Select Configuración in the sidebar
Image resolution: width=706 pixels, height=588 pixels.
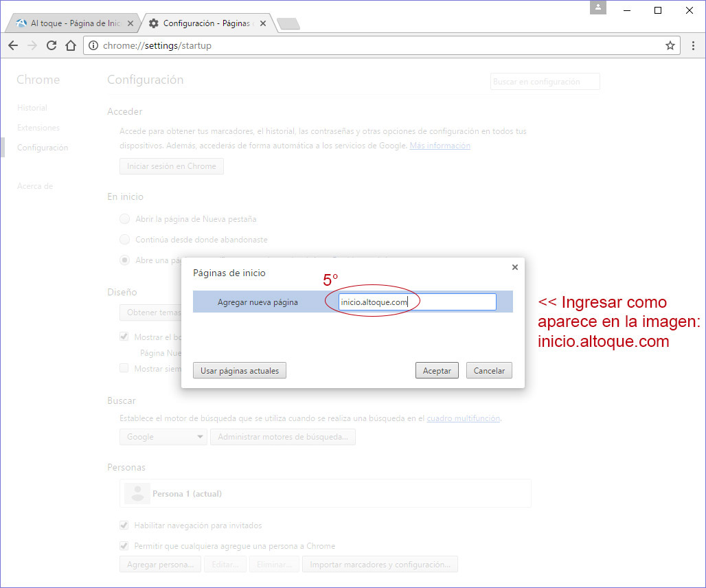click(43, 148)
